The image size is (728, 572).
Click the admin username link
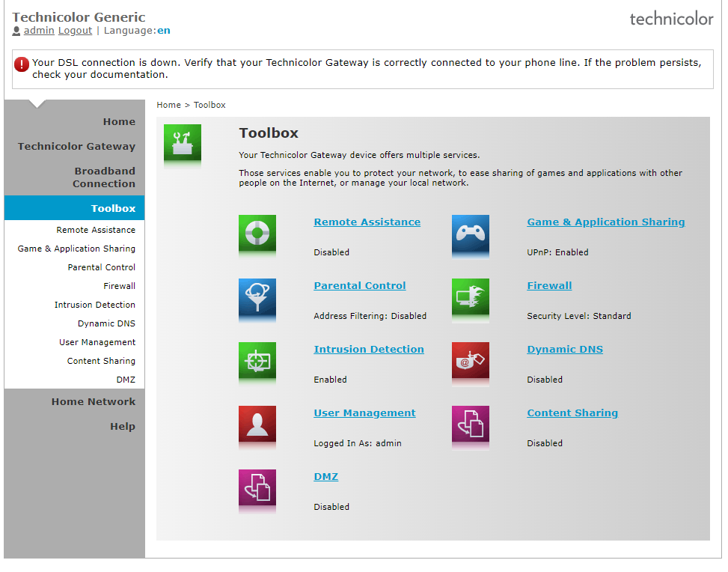[x=39, y=31]
